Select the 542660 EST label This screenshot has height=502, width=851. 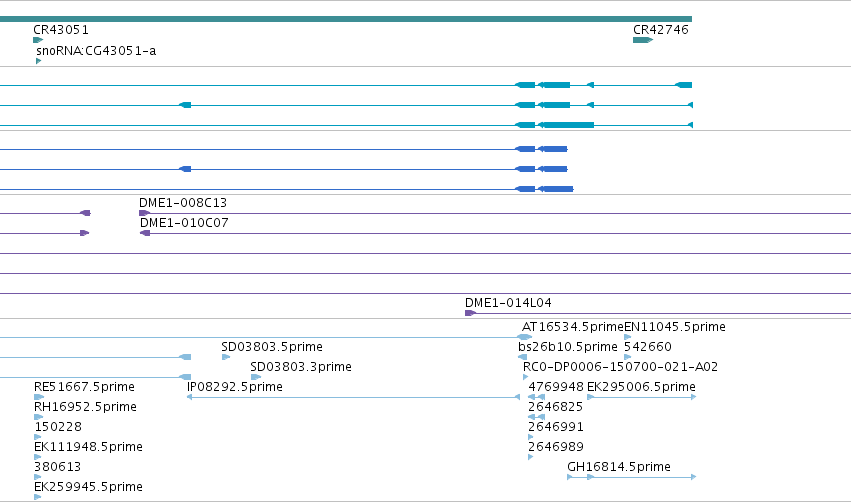pos(648,347)
